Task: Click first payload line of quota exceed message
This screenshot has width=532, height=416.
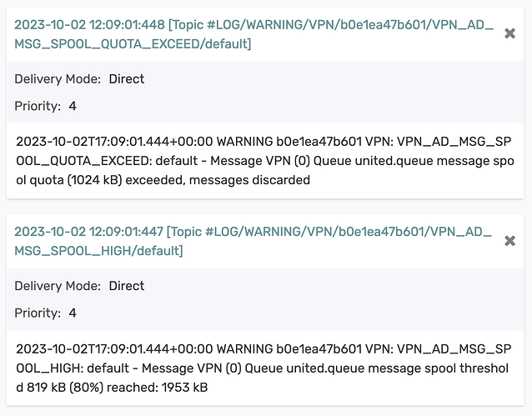Action: click(x=263, y=142)
